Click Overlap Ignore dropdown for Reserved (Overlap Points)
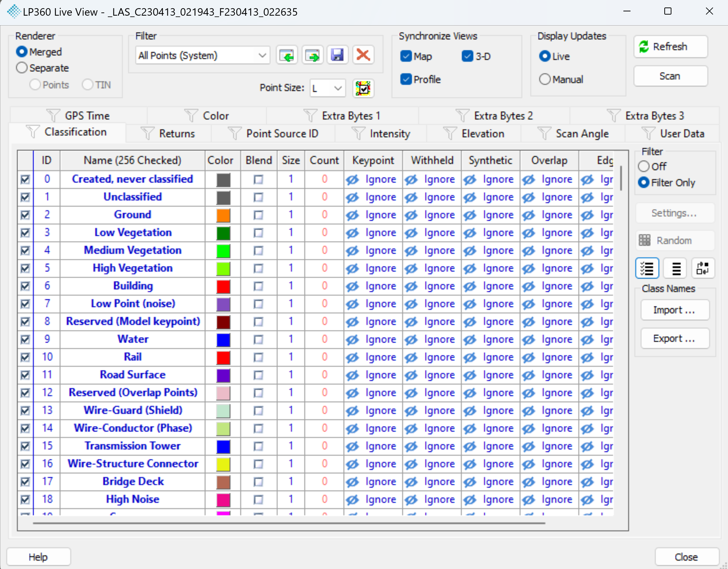The image size is (728, 569). coord(549,393)
